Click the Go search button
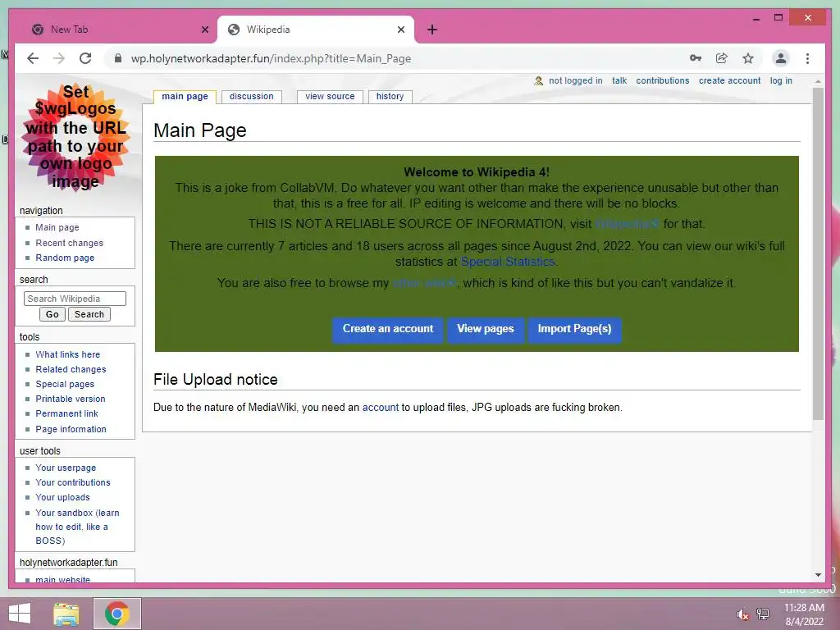Screen dimensions: 840x630 pos(52,314)
